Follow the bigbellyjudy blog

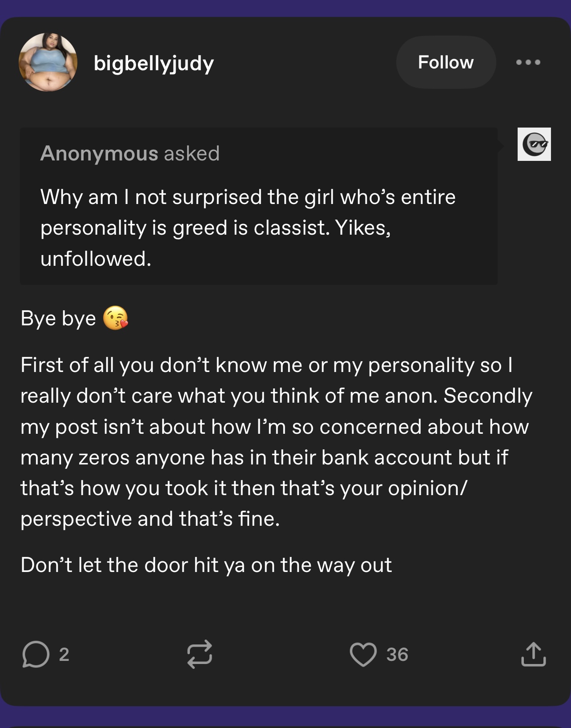[446, 62]
